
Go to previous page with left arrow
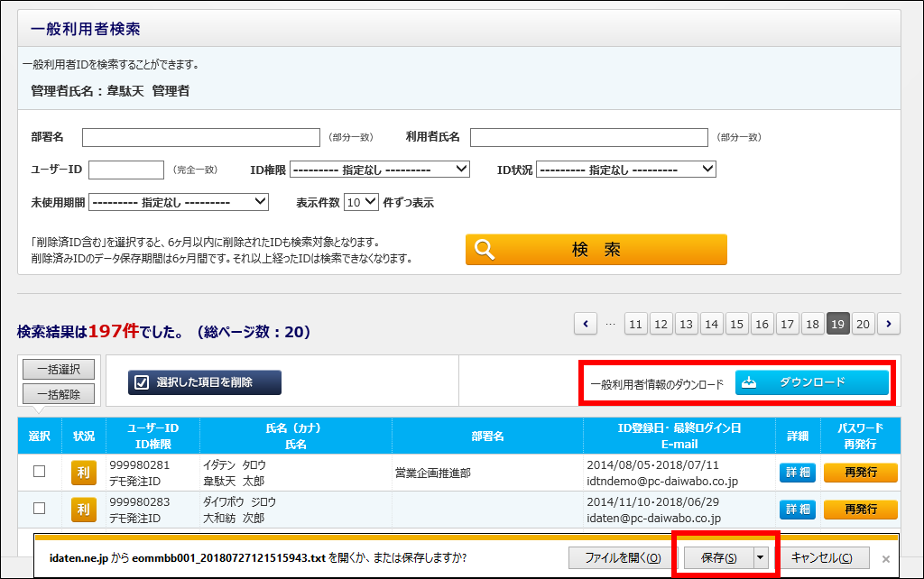(586, 324)
